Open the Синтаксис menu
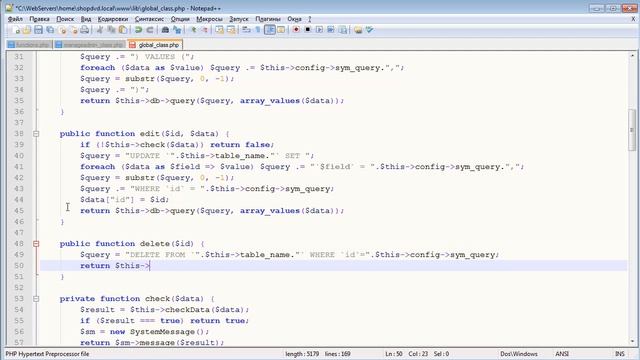This screenshot has height=360, width=640. (x=149, y=19)
